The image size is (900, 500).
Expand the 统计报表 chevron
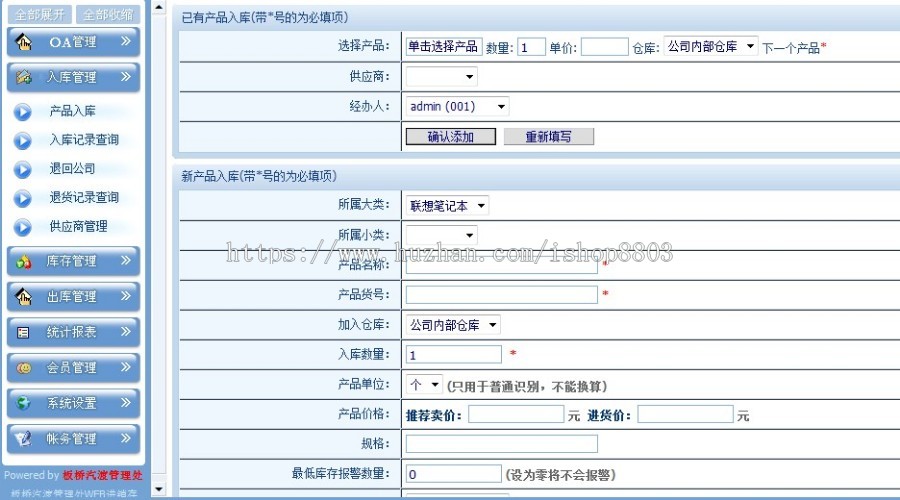126,332
